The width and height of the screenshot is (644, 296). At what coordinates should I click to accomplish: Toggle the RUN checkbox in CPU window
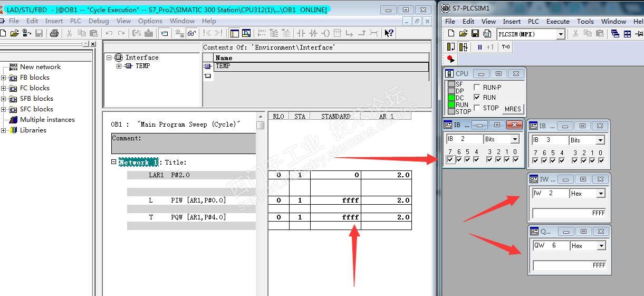point(477,98)
